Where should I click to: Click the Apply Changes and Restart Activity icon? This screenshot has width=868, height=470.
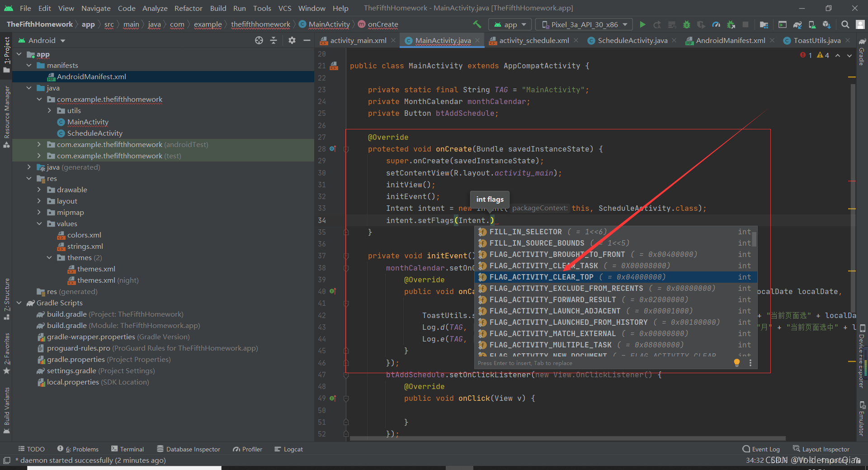657,24
